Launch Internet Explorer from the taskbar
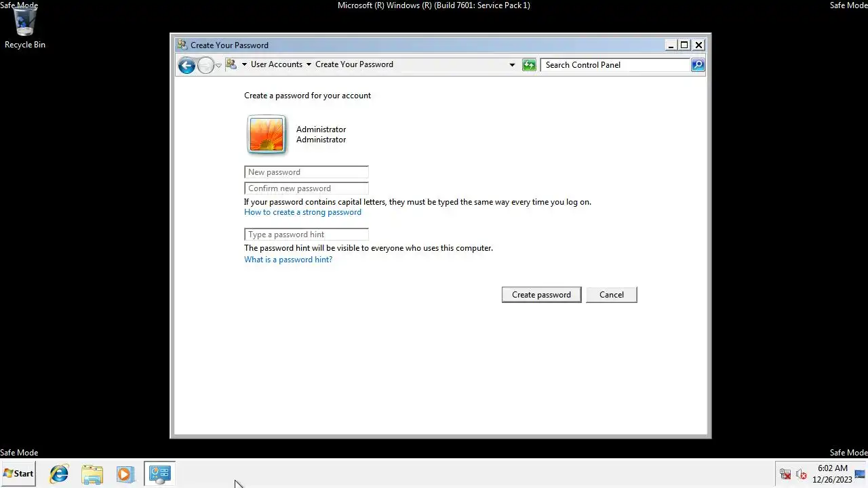 click(x=59, y=474)
